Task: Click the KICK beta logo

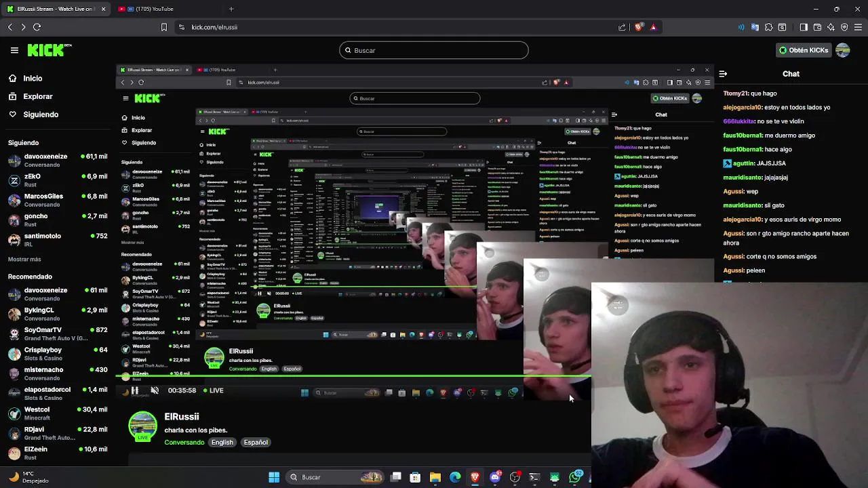Action: [x=50, y=49]
